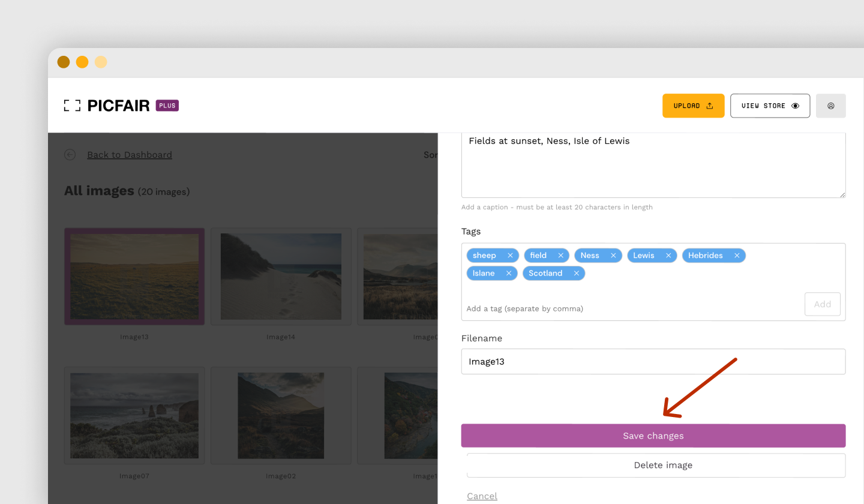The height and width of the screenshot is (504, 864).
Task: Click the back arrow circle icon
Action: click(x=70, y=155)
